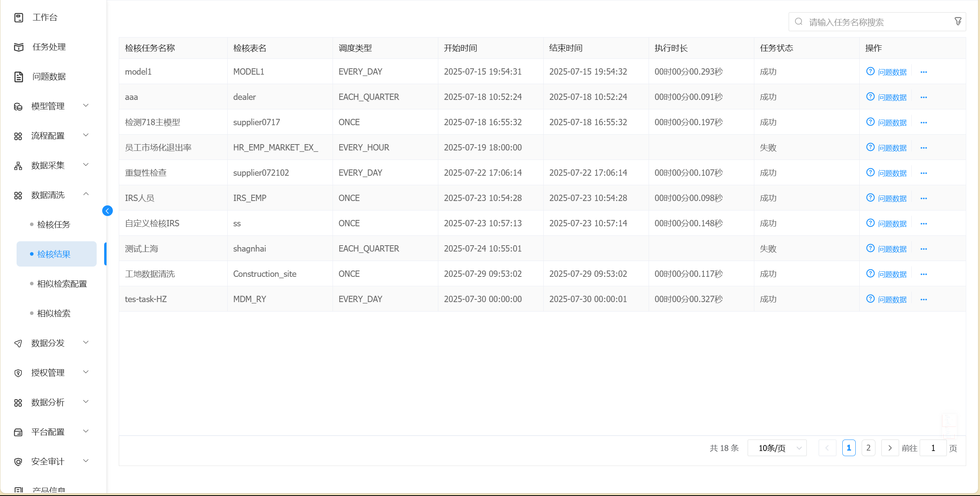Open more actions for 员工市场化退出率 row

(924, 148)
